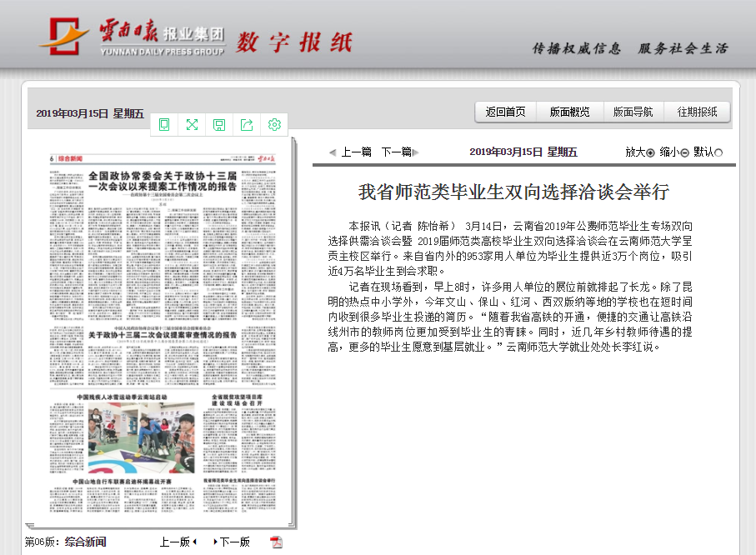The image size is (756, 555).
Task: Click the Yunnan Daily Press Group logo
Action: [x=132, y=39]
